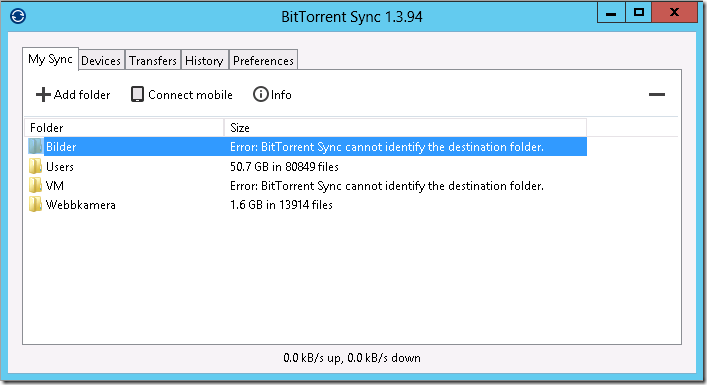Go to the History tab

click(204, 60)
